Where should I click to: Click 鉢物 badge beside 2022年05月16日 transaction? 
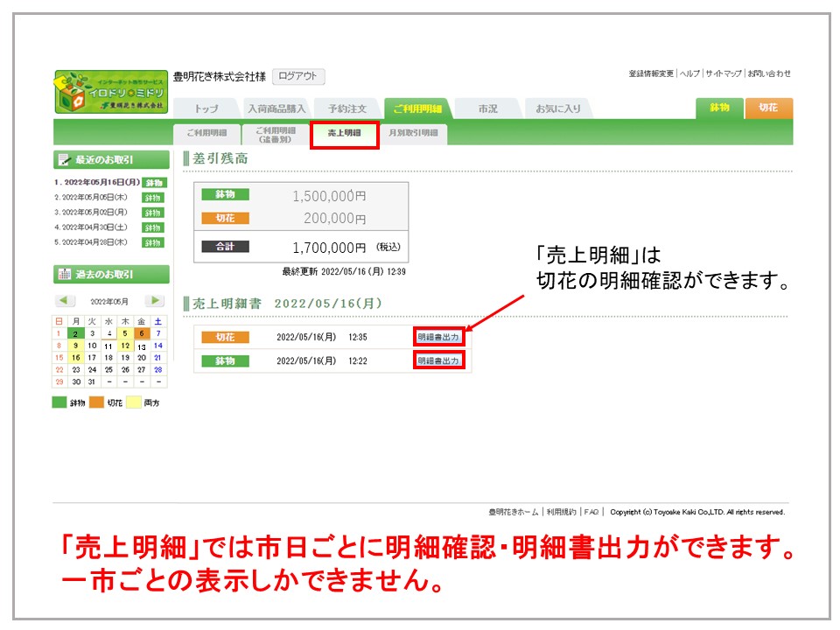pyautogui.click(x=154, y=183)
